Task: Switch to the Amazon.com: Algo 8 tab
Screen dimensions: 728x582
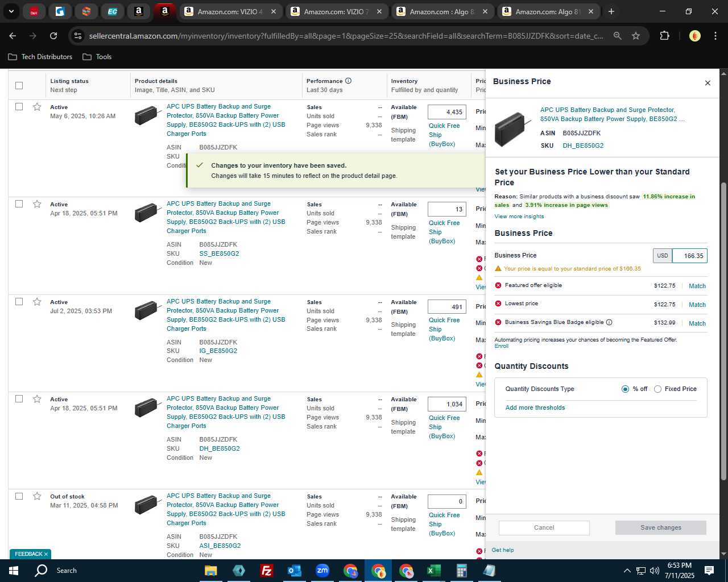Action: pyautogui.click(x=548, y=11)
